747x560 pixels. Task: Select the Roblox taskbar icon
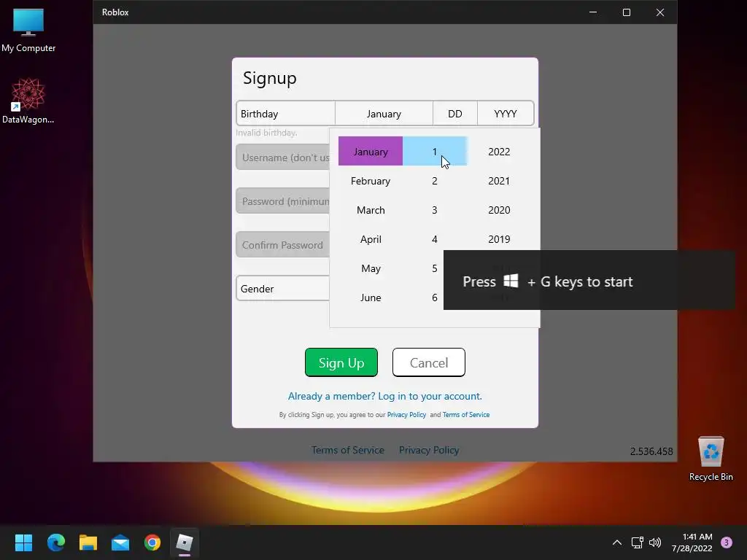point(185,542)
